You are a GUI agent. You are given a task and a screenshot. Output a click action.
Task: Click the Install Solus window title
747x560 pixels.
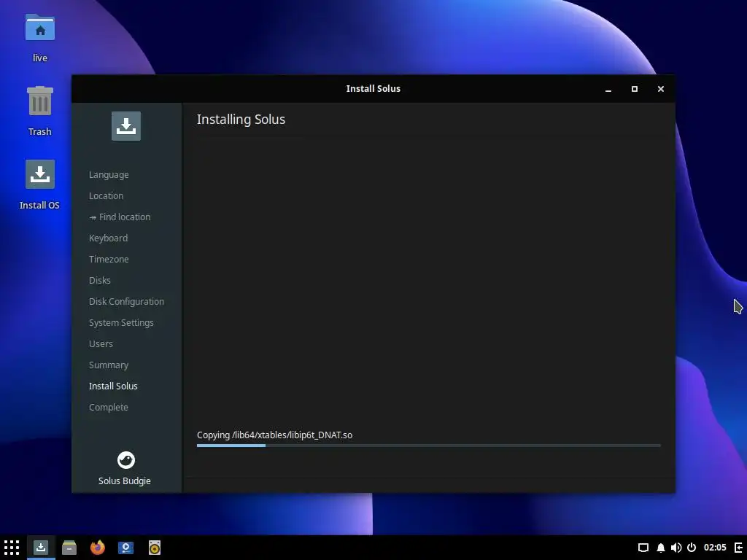click(373, 88)
